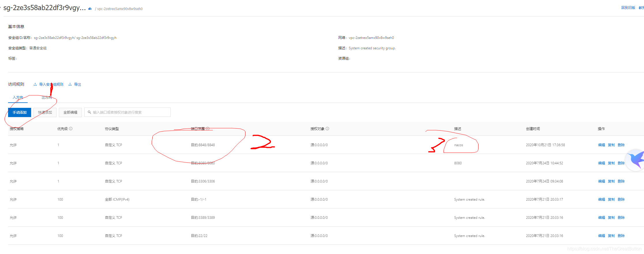Click the nacos description cell
Image resolution: width=644 pixels, height=254 pixels.
[459, 145]
